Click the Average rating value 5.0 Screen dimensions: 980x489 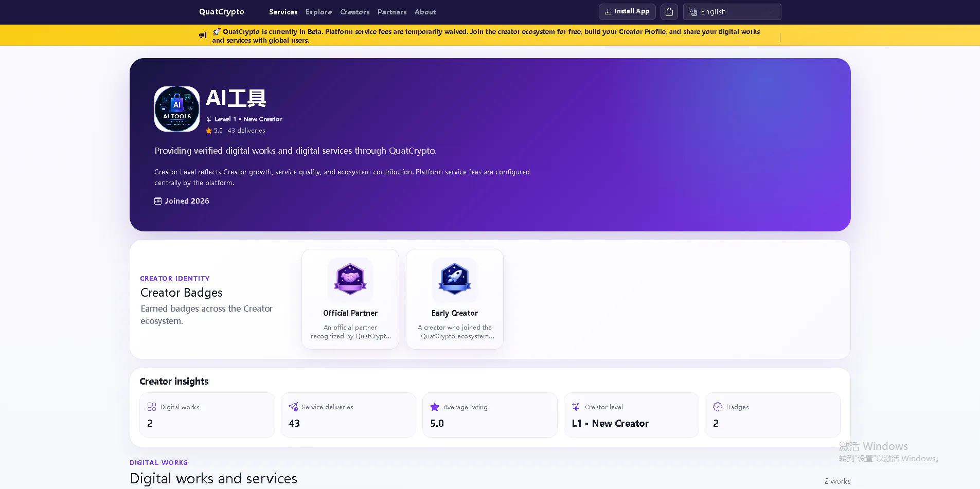437,423
